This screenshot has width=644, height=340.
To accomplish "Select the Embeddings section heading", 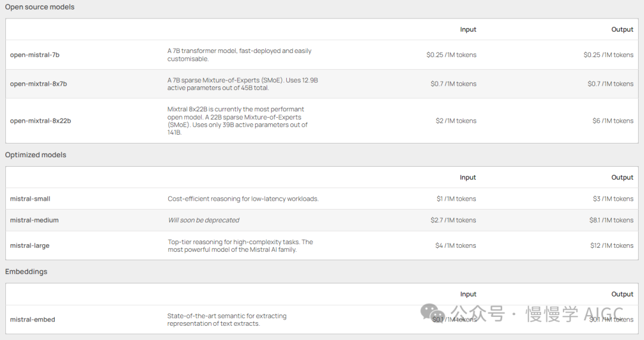I will coord(26,272).
